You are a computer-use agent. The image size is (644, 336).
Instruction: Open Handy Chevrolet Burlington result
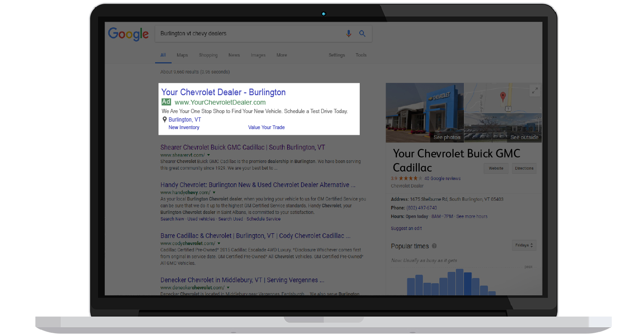(258, 185)
